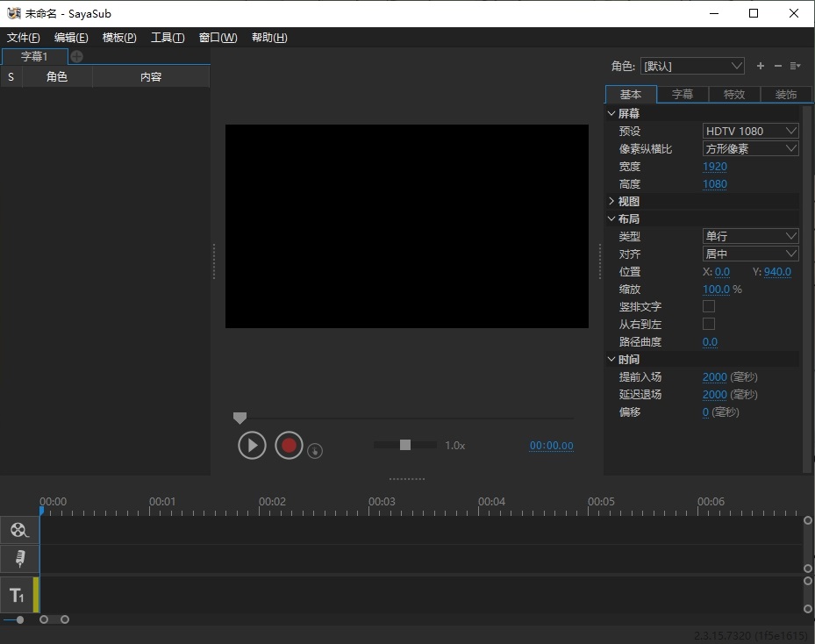Remove role using the minus icon
815x644 pixels.
point(777,66)
